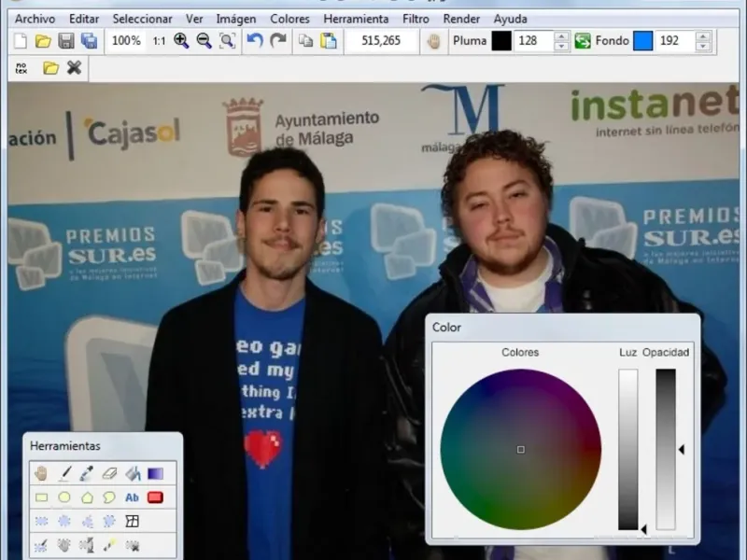Choose the Flood fill bucket tool

point(133,474)
